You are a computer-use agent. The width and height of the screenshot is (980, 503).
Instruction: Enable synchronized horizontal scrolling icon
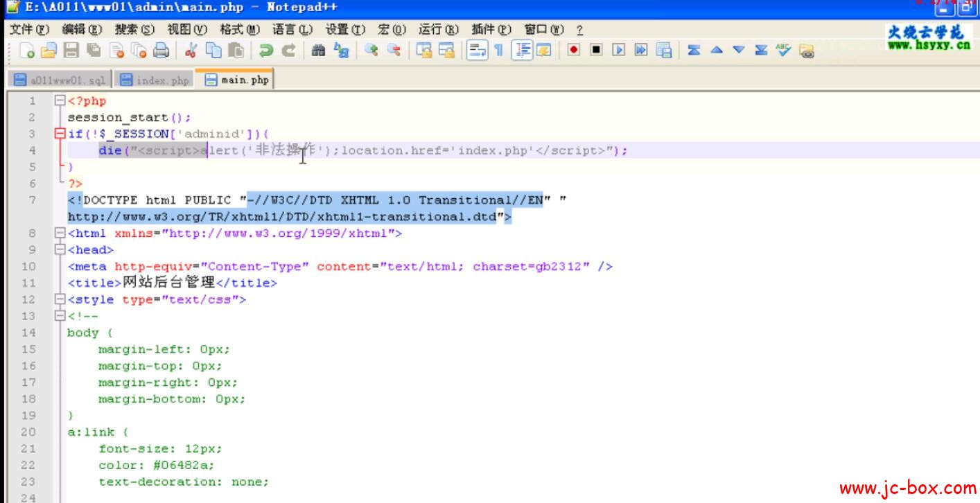tap(446, 51)
